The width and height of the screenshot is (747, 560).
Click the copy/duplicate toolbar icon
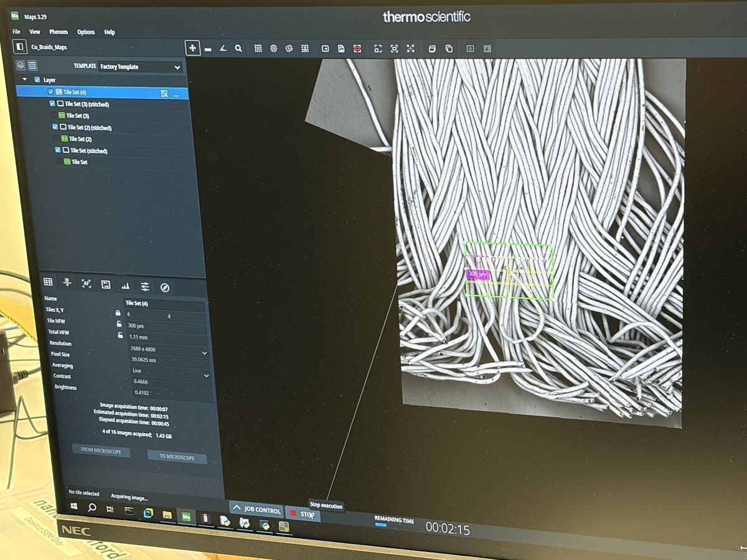click(x=449, y=49)
